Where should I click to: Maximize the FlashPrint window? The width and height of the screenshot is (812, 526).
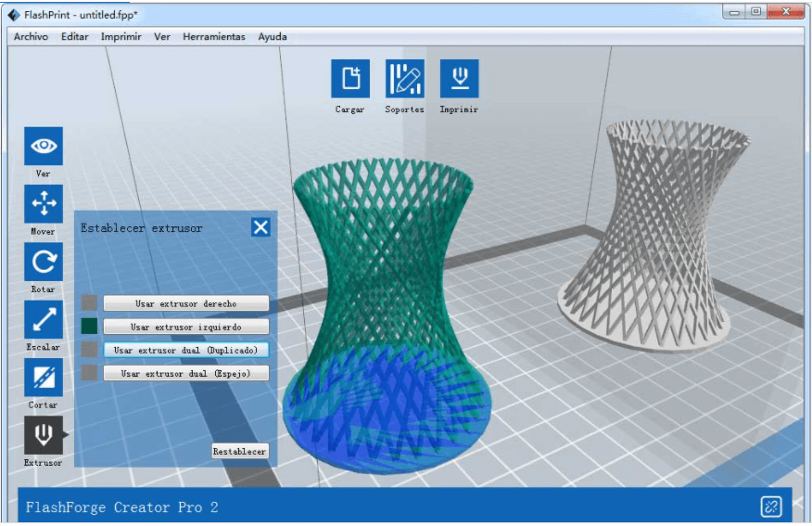tap(756, 12)
